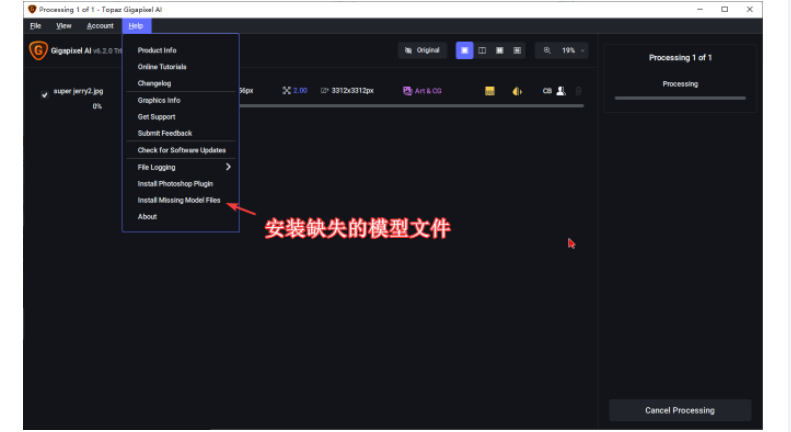Image resolution: width=791 pixels, height=432 pixels.
Task: Click the Art & CG model icon
Action: 407,91
